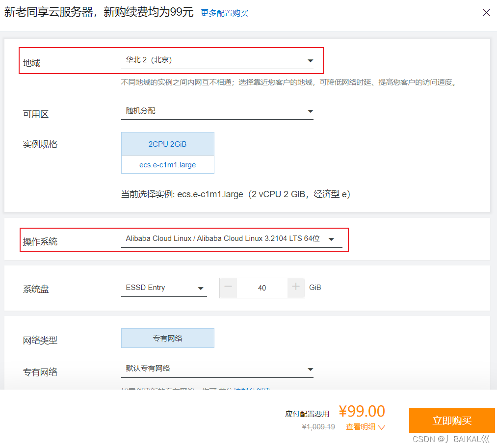This screenshot has height=448, width=497.
Task: Open the 操作系统 Alibaba Cloud Linux dropdown
Action: pyautogui.click(x=232, y=239)
